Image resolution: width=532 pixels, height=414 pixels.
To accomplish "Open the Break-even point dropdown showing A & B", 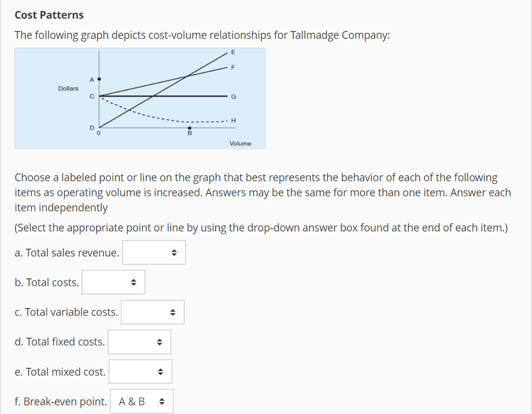I will click(x=141, y=401).
